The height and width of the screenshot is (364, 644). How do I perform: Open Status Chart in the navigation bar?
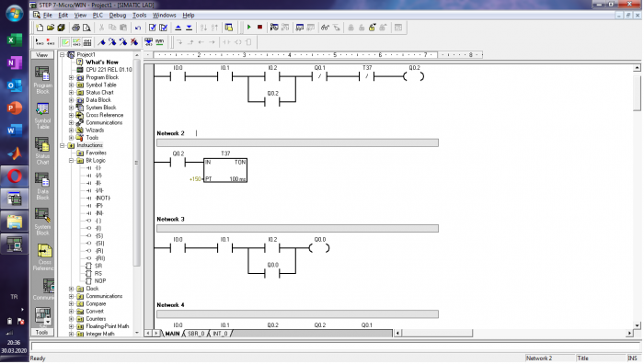[x=42, y=151]
